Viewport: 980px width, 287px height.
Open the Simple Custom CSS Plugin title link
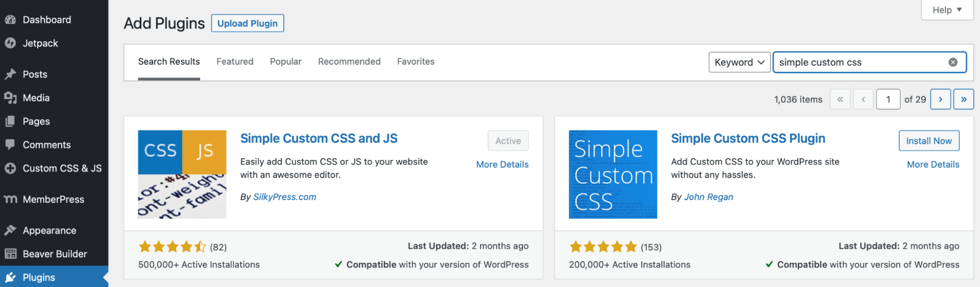coord(748,138)
